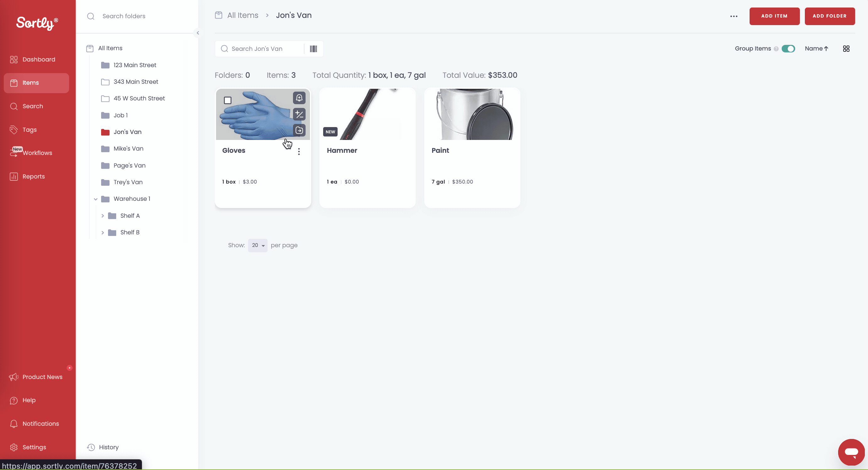Navigate to All Items breadcrumb link
The width and height of the screenshot is (868, 470).
tap(243, 15)
